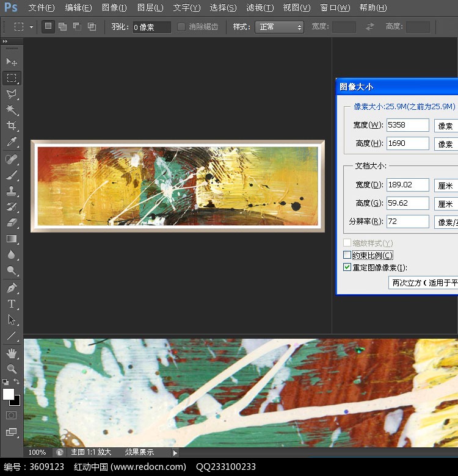Select the Blur tool

[x=12, y=254]
